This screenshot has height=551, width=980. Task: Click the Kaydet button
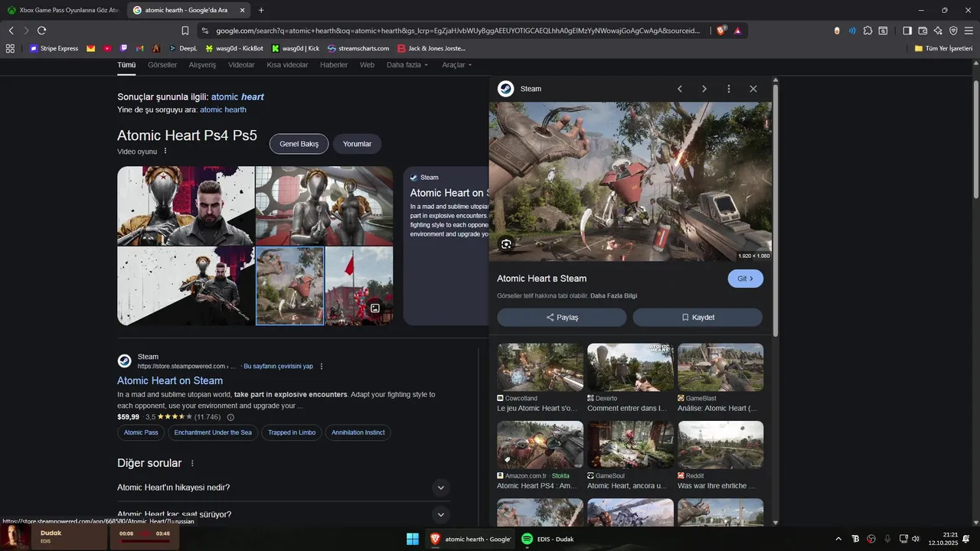point(697,318)
